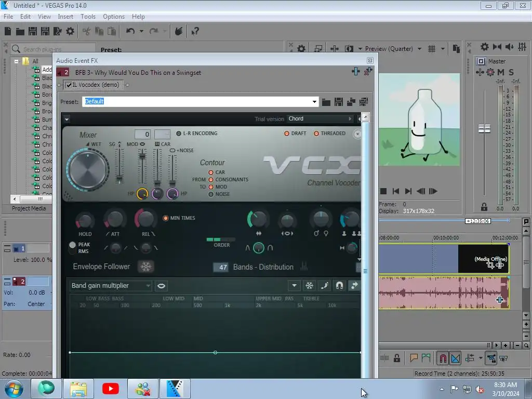Open the Preview (Quarter) quality dropdown
This screenshot has height=399, width=532.
tap(419, 49)
